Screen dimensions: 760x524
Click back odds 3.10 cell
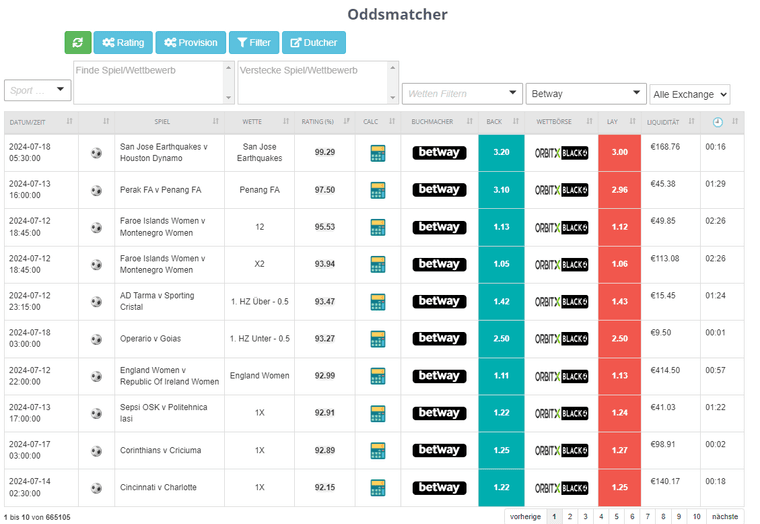[501, 190]
